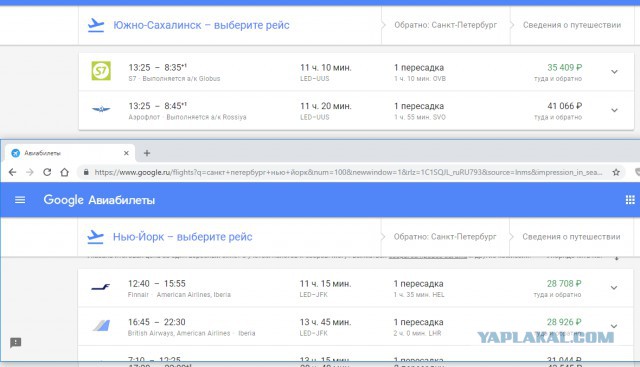640x367 pixels.
Task: Bookmark this page with the star
Action: coord(616,172)
